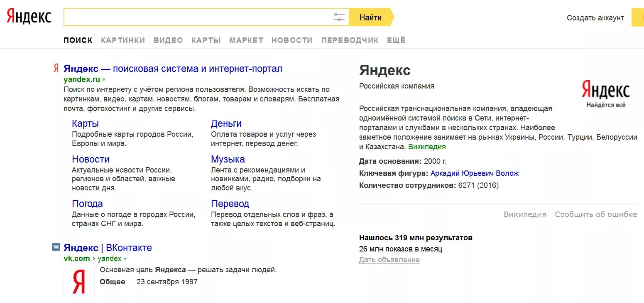
Task: Click 'Ключевая фигура:' label
Action: coord(393,173)
